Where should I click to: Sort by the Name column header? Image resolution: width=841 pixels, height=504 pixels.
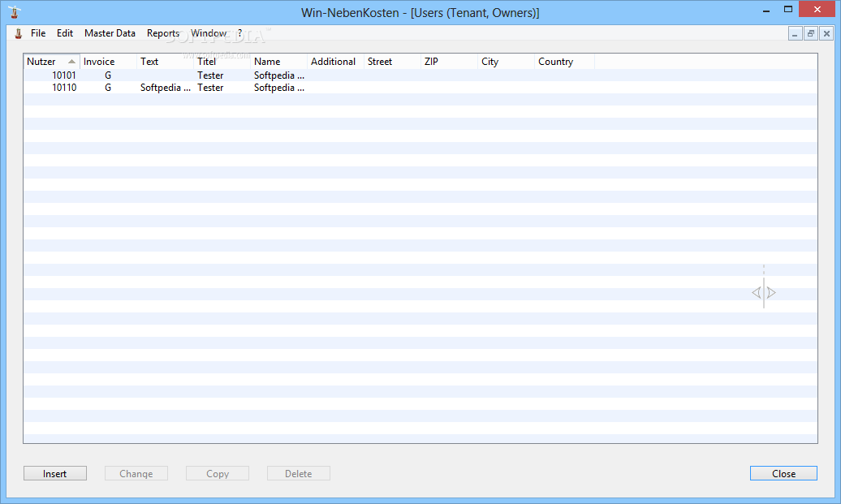[x=279, y=62]
